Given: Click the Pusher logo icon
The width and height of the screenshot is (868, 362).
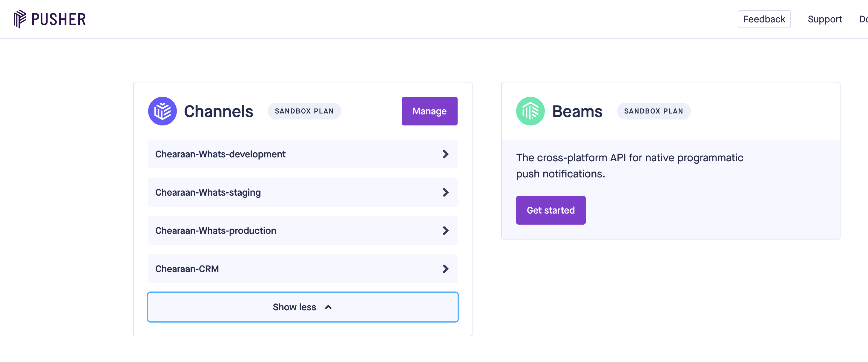Looking at the screenshot, I should [19, 19].
